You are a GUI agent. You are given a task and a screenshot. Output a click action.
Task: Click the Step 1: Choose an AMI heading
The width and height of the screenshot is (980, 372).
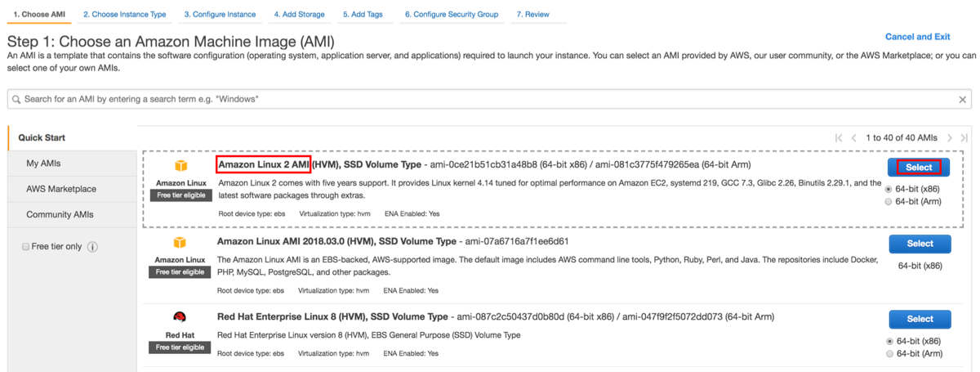point(171,41)
